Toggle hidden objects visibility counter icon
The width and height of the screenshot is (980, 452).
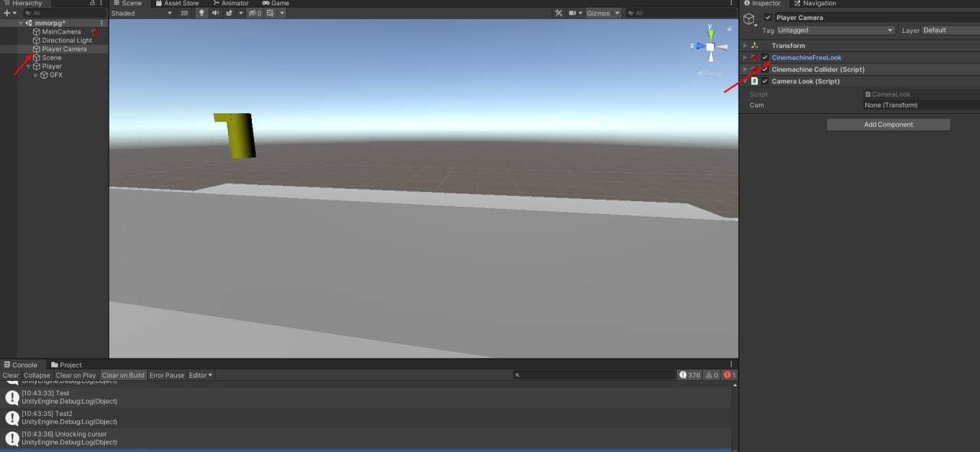[x=255, y=13]
